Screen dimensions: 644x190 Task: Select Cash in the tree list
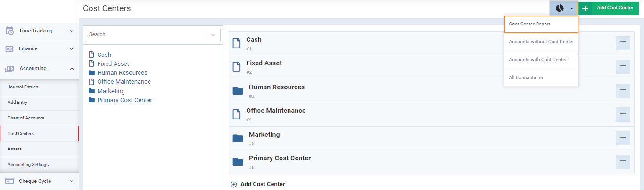pyautogui.click(x=104, y=55)
